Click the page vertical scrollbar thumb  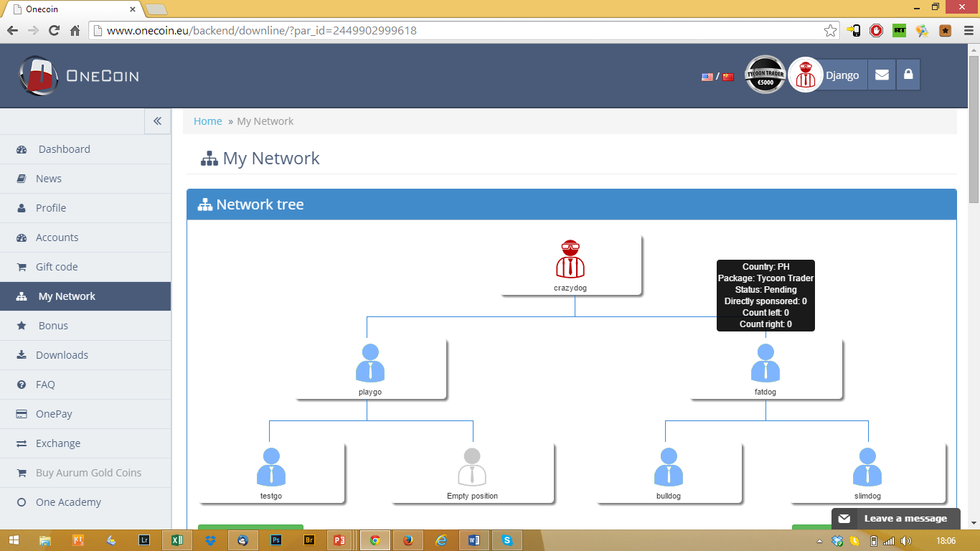974,128
